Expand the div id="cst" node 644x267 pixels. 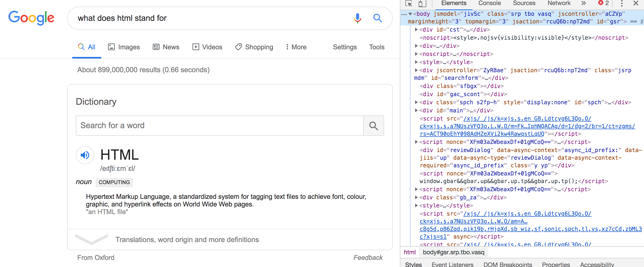click(416, 30)
